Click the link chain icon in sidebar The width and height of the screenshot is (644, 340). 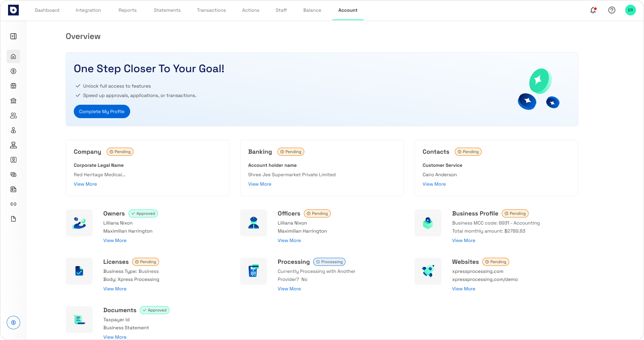[13, 204]
